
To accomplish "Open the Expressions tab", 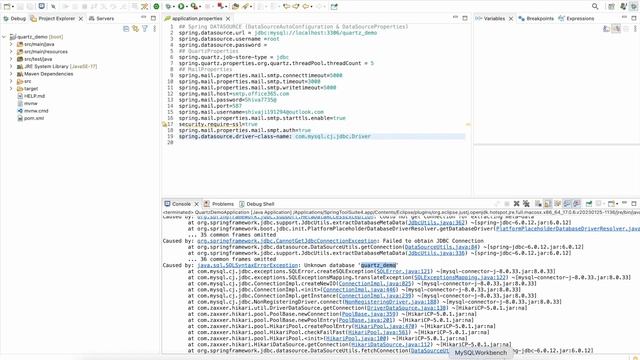I will point(576,18).
